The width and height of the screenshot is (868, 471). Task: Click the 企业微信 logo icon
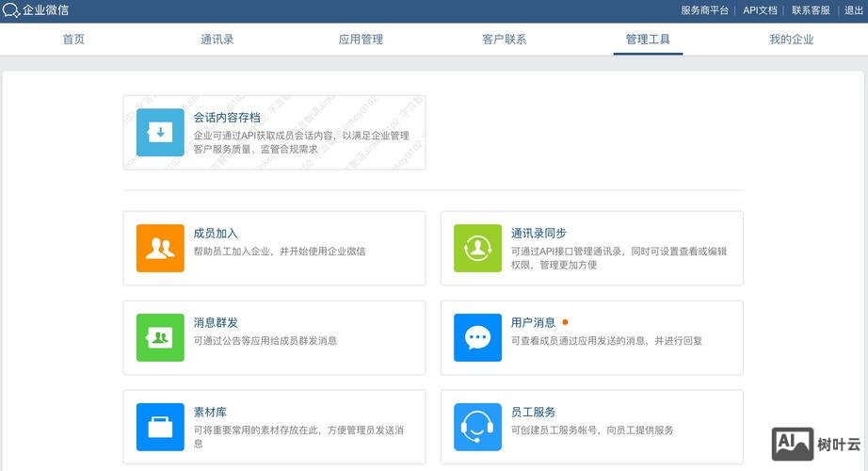point(11,10)
